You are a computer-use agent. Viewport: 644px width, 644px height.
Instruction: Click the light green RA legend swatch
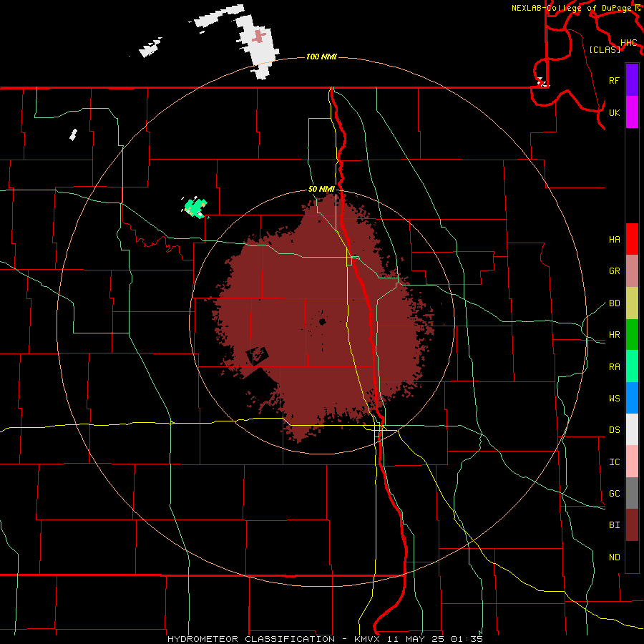632,366
